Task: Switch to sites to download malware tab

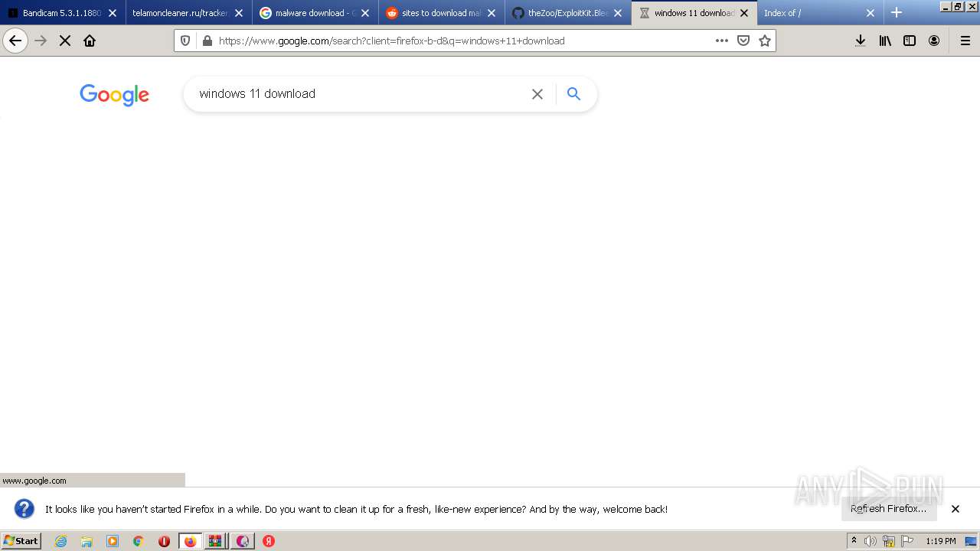Action: pyautogui.click(x=433, y=13)
